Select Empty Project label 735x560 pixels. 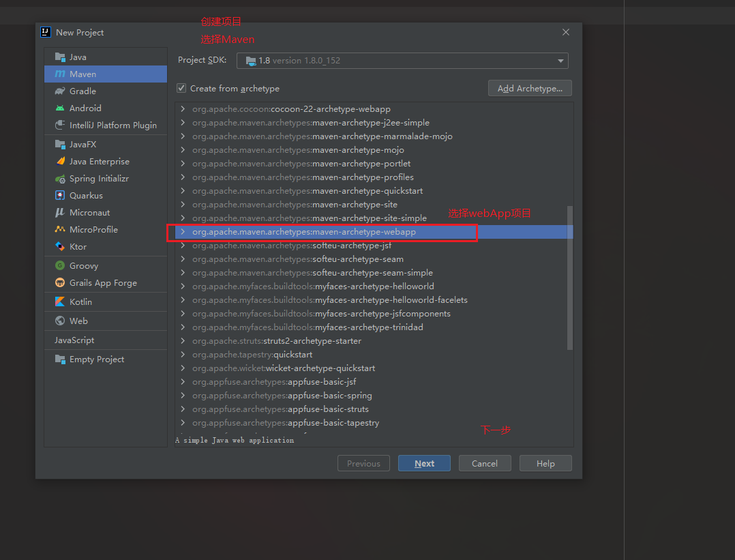pyautogui.click(x=97, y=359)
